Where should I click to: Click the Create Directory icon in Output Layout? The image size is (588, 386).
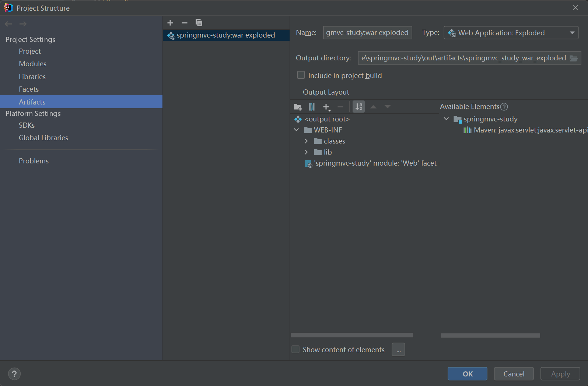298,107
